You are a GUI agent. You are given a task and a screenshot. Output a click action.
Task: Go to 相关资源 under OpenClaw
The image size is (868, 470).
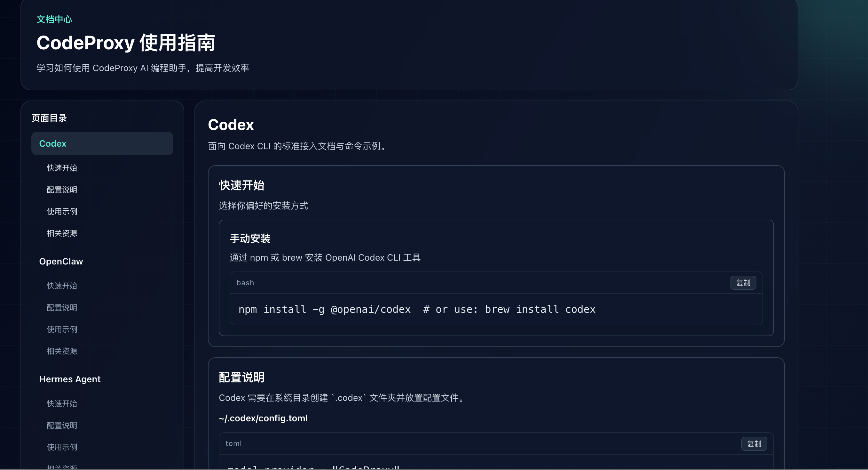(62, 351)
